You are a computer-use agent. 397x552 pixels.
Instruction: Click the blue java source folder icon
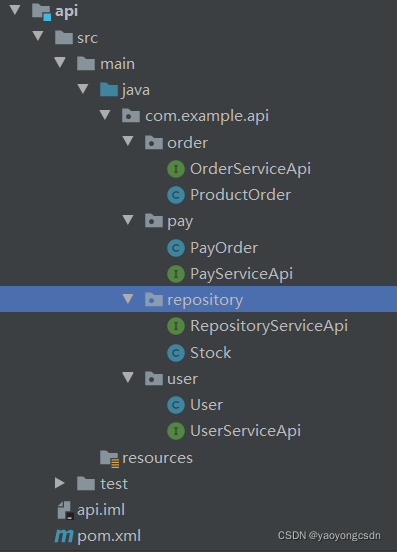coord(109,89)
